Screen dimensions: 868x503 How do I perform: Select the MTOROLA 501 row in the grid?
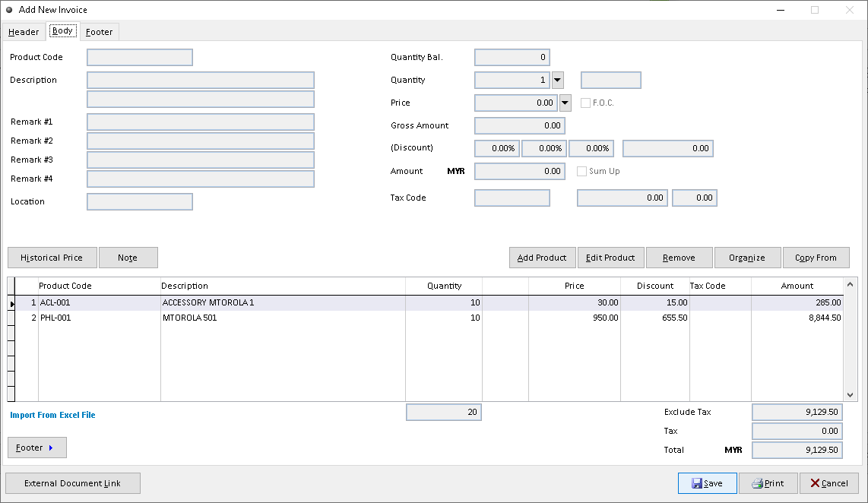tap(228, 318)
